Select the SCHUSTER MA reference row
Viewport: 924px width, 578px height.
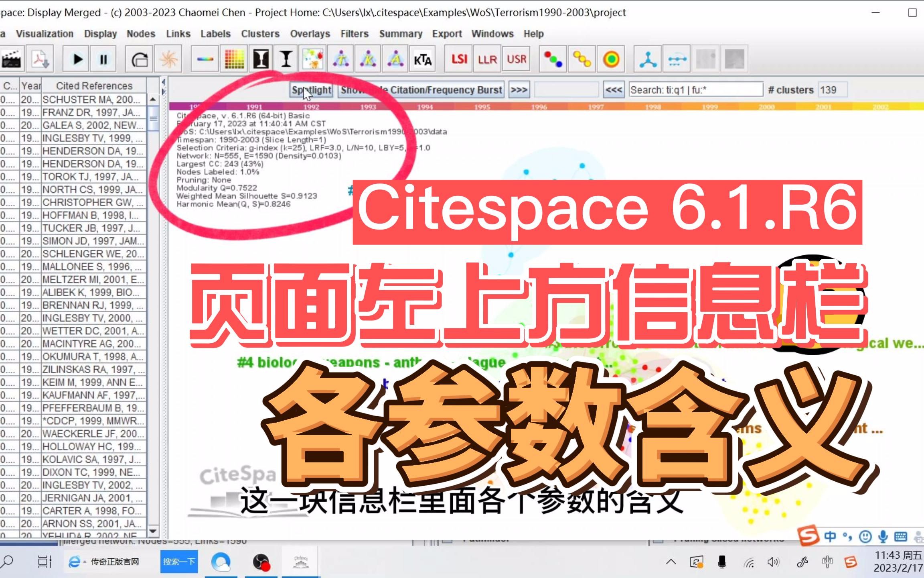[x=73, y=100]
